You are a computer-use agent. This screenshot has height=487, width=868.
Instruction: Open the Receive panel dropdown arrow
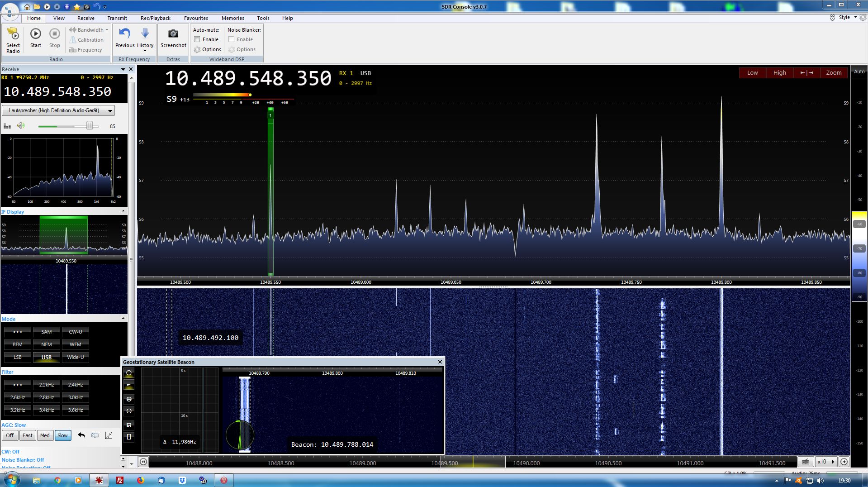pyautogui.click(x=123, y=69)
